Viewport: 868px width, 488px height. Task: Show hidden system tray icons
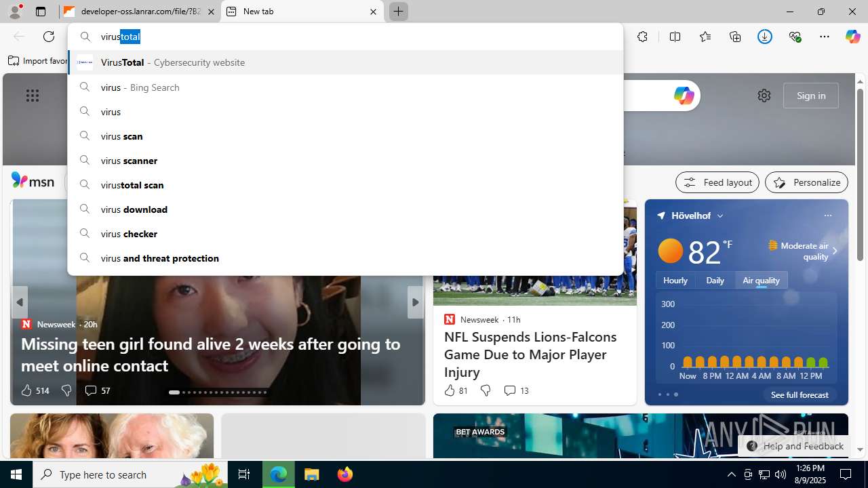point(731,474)
